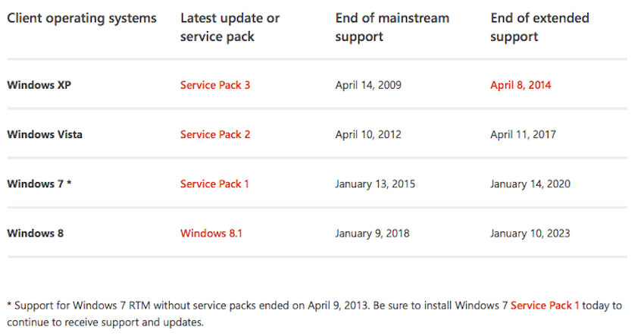Click the January 14, 2020 date cell
The height and width of the screenshot is (336, 644).
click(530, 184)
